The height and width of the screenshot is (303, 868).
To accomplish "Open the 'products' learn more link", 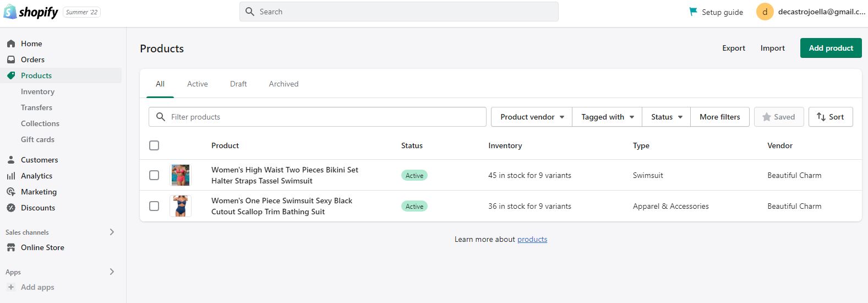I will pyautogui.click(x=532, y=239).
